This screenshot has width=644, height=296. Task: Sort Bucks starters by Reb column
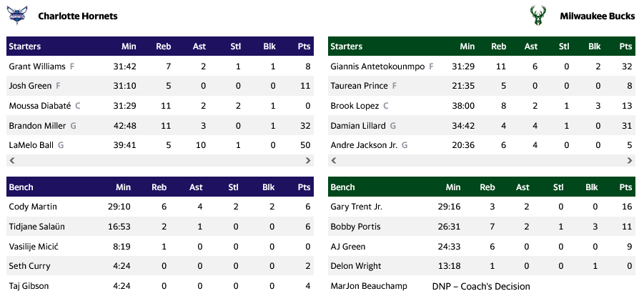pyautogui.click(x=499, y=46)
